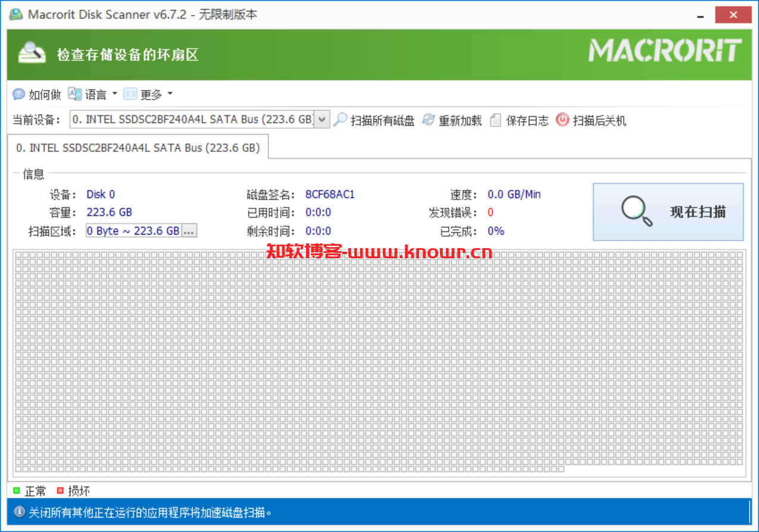Click the Macrorit app icon in title bar
This screenshot has height=532, width=759.
coord(15,14)
